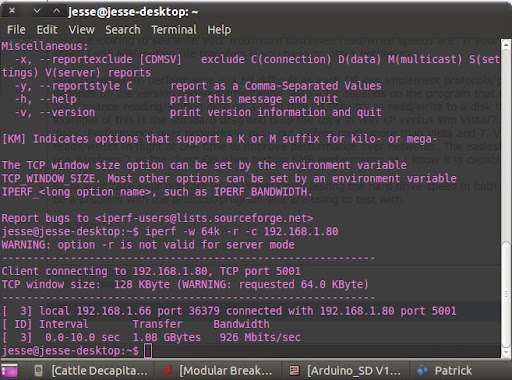Click the 'Interval' column header
The image size is (512, 380).
[x=64, y=324]
